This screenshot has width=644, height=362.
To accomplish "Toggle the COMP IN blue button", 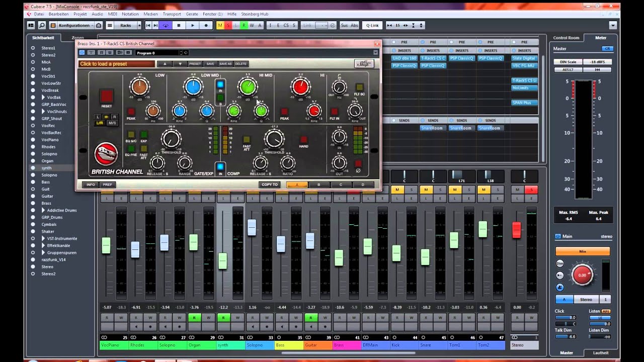I will 220,166.
